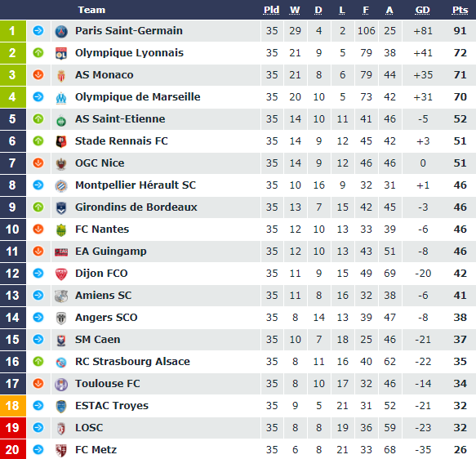Click Montpellier's blue unchanged-position indicator
Screen dimensions: 476x459
[x=38, y=185]
